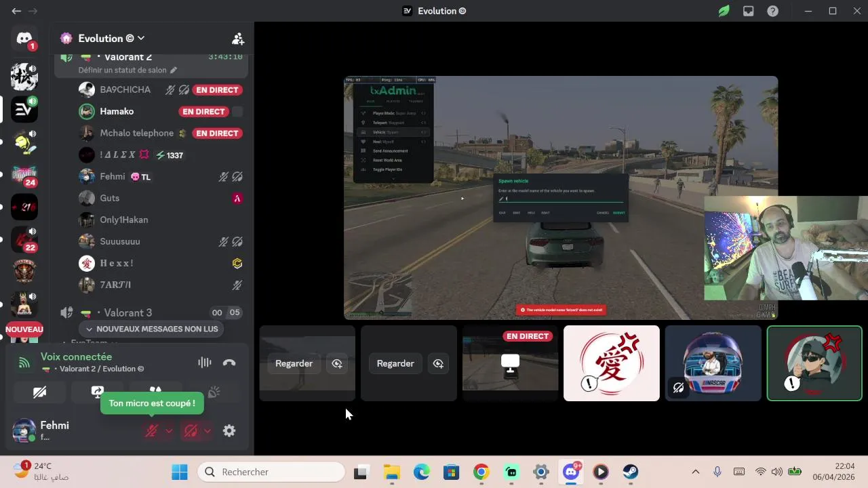
Task: Open Steam from the taskbar
Action: (x=631, y=472)
